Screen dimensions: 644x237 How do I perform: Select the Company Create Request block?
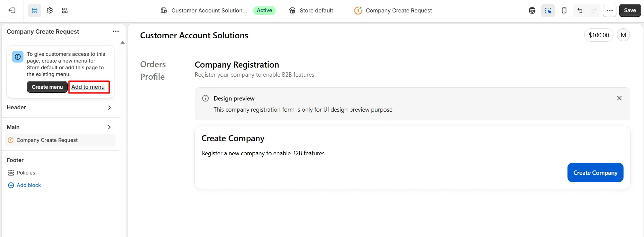tap(60, 140)
